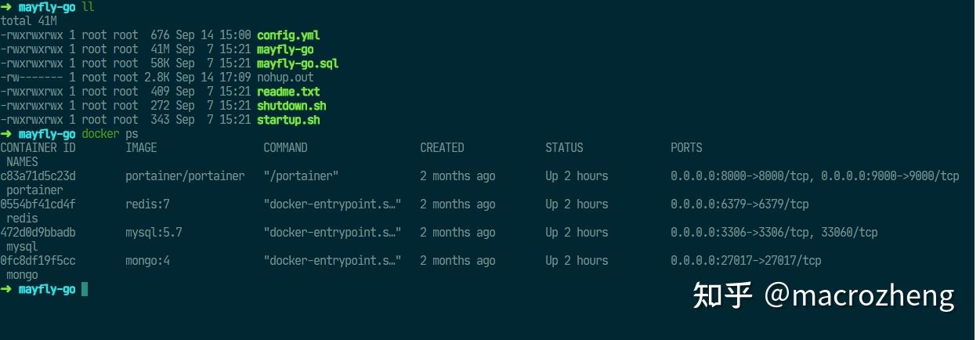Click the docker ps command text
Screen dimensions: 980x340
tap(110, 134)
